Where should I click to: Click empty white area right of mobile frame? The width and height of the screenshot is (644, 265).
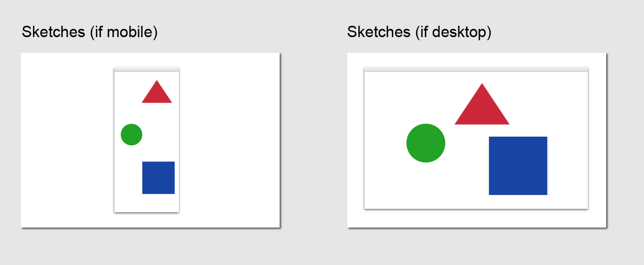point(229,140)
